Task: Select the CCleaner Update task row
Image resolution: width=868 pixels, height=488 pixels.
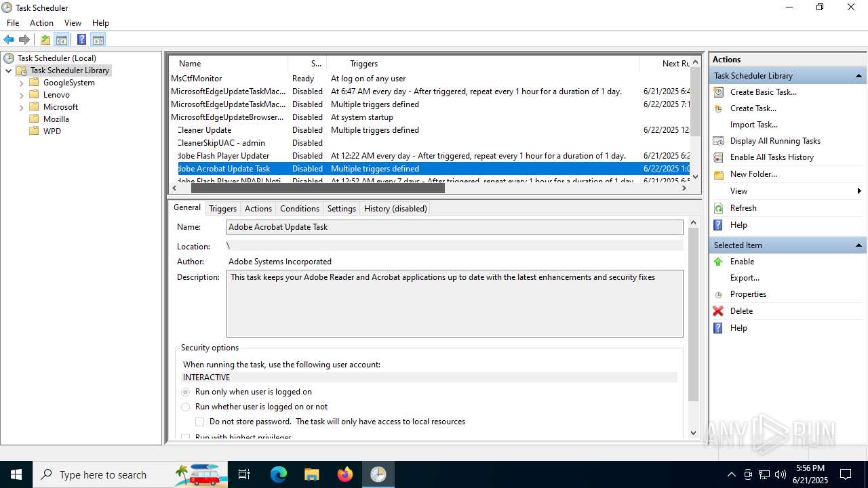Action: pyautogui.click(x=429, y=130)
